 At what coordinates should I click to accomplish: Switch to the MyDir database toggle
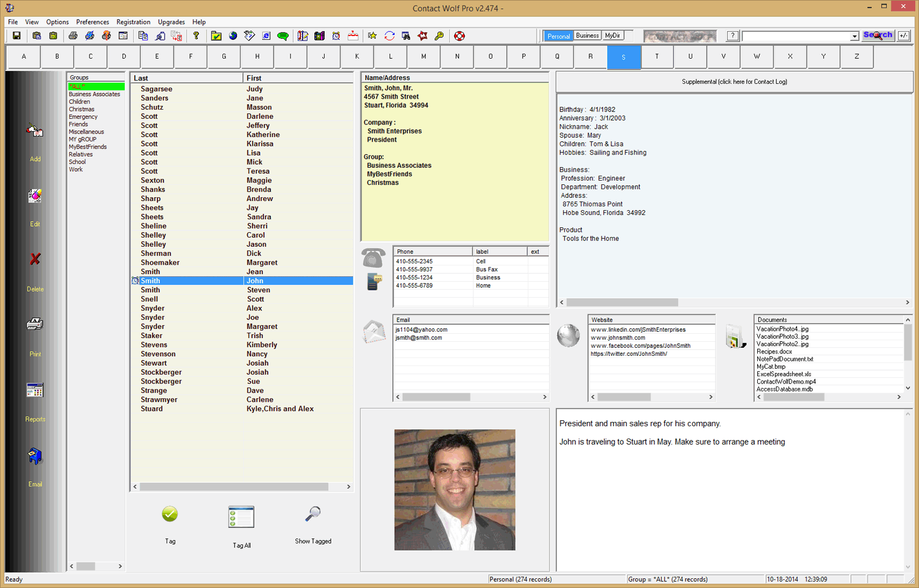pyautogui.click(x=613, y=36)
